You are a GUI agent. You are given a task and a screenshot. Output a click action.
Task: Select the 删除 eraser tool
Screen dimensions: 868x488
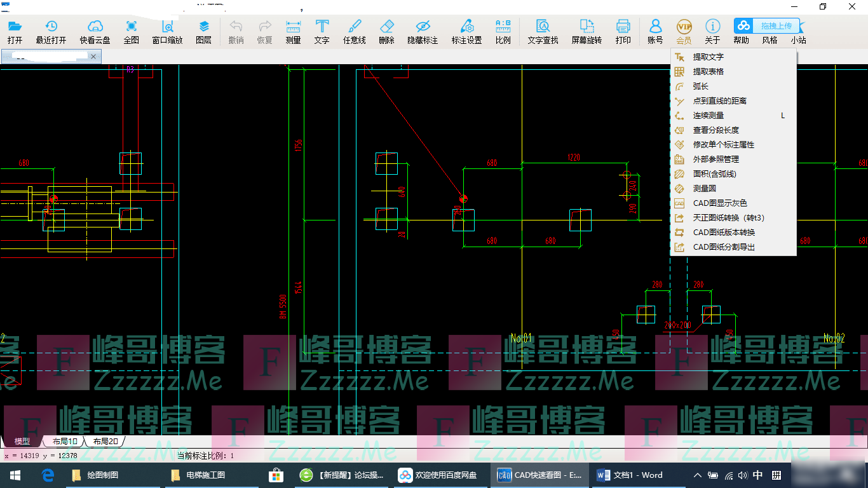tap(386, 31)
